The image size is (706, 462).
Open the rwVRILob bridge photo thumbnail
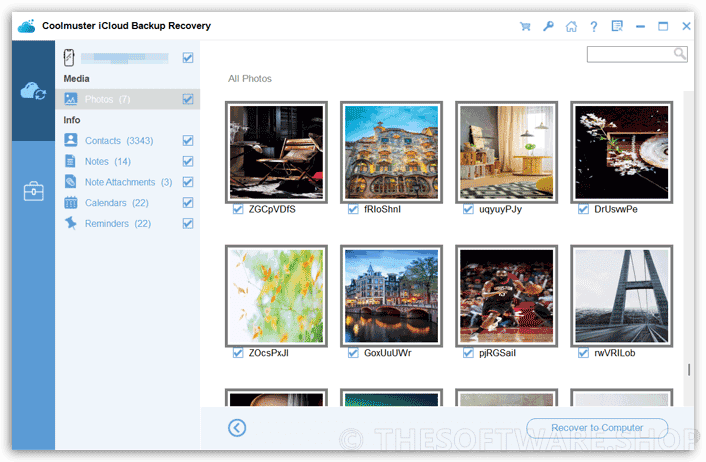622,296
